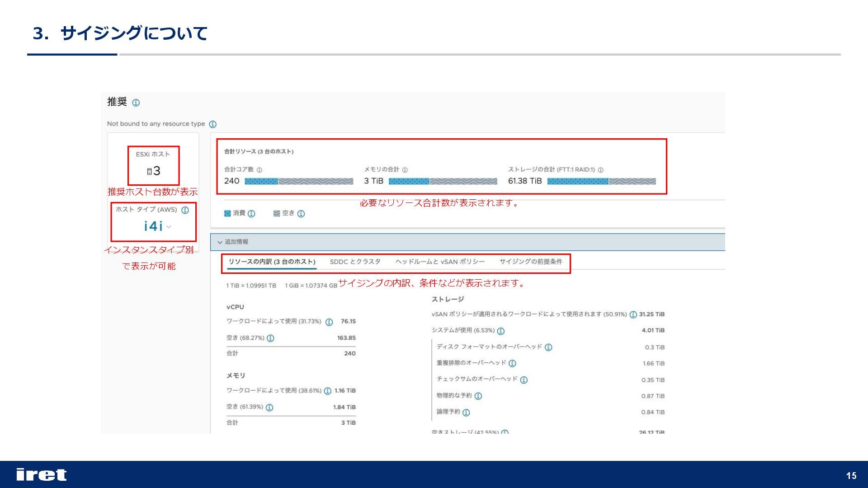The image size is (868, 488).
Task: Click info icon beside 空き legend
Action: pos(301,214)
